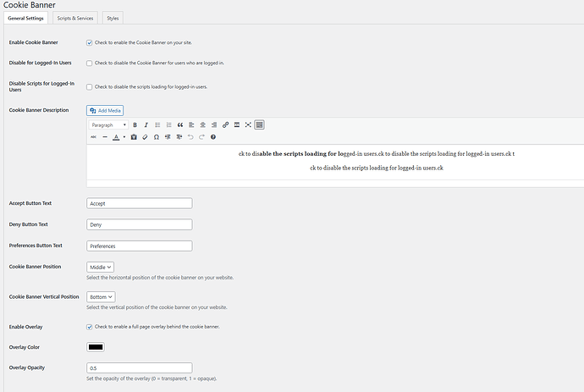Click the Preferences Button Text field

[x=140, y=246]
